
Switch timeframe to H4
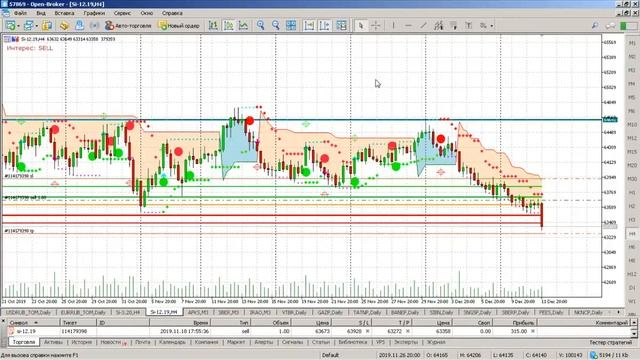[x=632, y=233]
